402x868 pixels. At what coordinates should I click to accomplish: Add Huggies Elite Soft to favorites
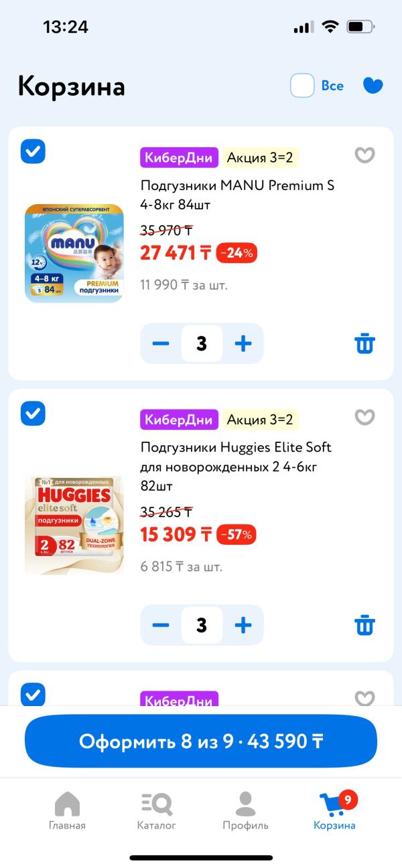tap(364, 418)
